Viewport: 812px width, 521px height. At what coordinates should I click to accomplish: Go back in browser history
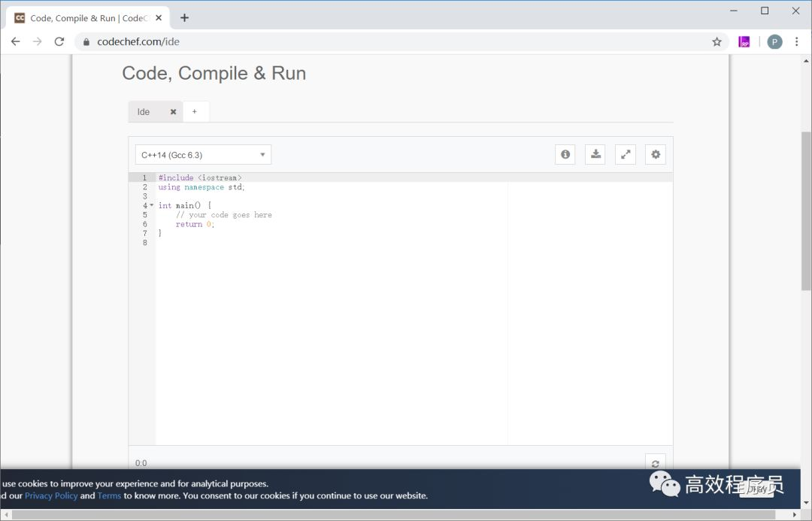(x=16, y=41)
